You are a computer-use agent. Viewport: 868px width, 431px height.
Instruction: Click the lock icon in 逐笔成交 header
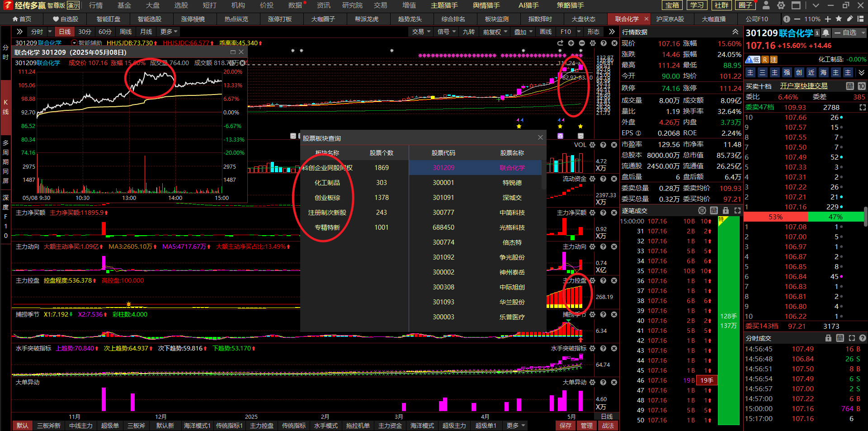coord(726,211)
